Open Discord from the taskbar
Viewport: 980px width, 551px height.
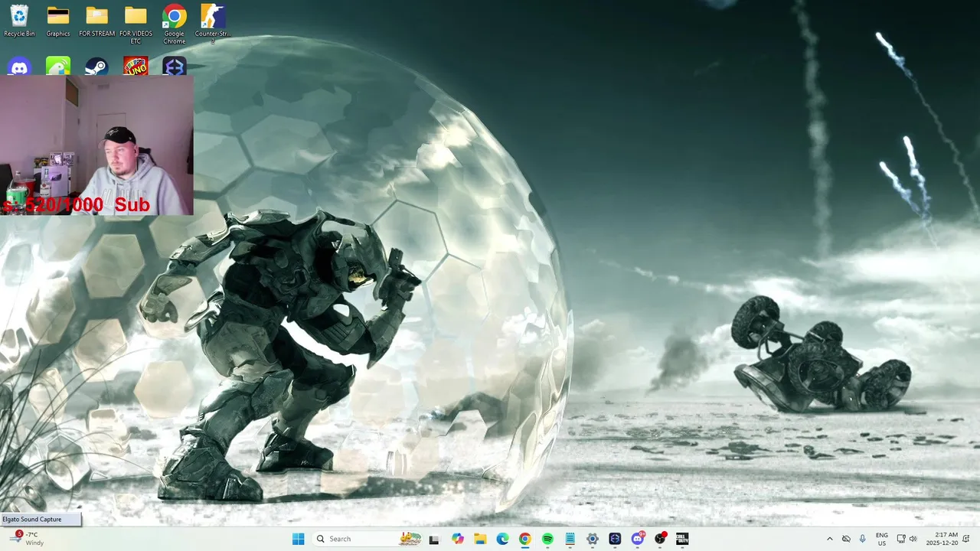coord(638,539)
